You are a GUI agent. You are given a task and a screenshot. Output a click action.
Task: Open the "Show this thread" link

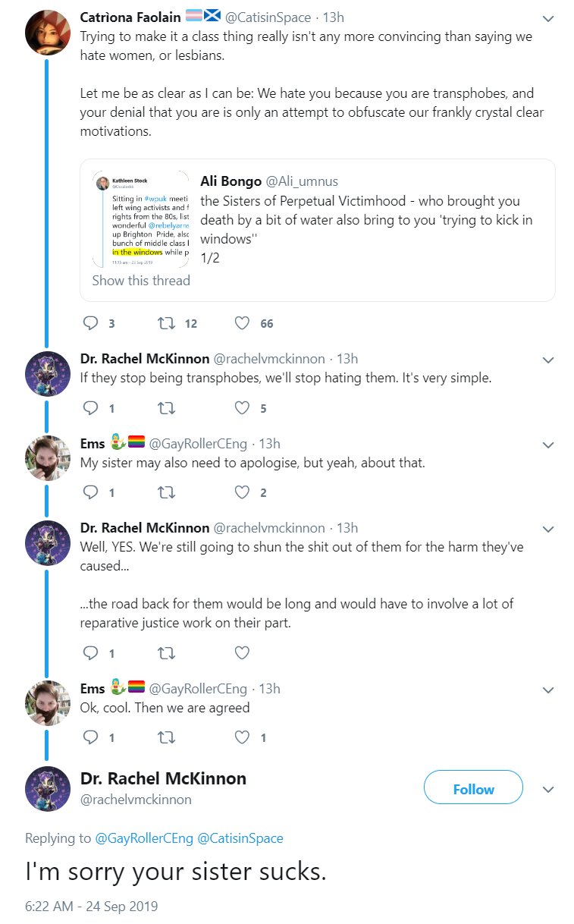click(141, 280)
